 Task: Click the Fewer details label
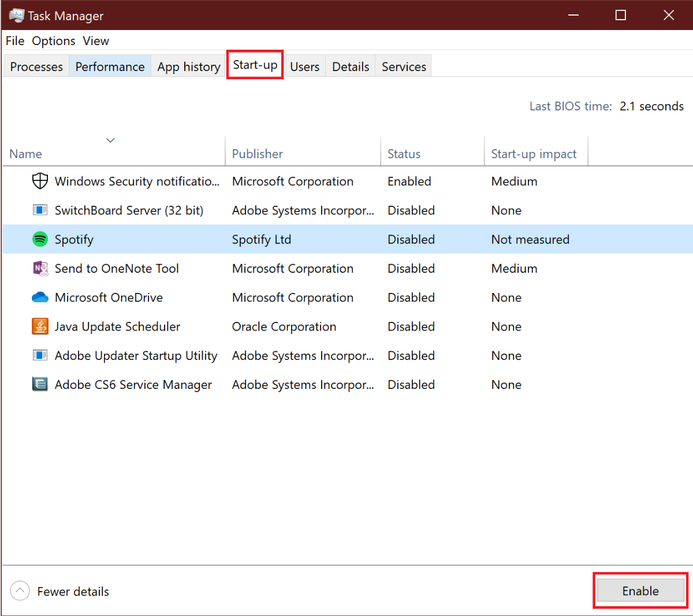coord(73,592)
